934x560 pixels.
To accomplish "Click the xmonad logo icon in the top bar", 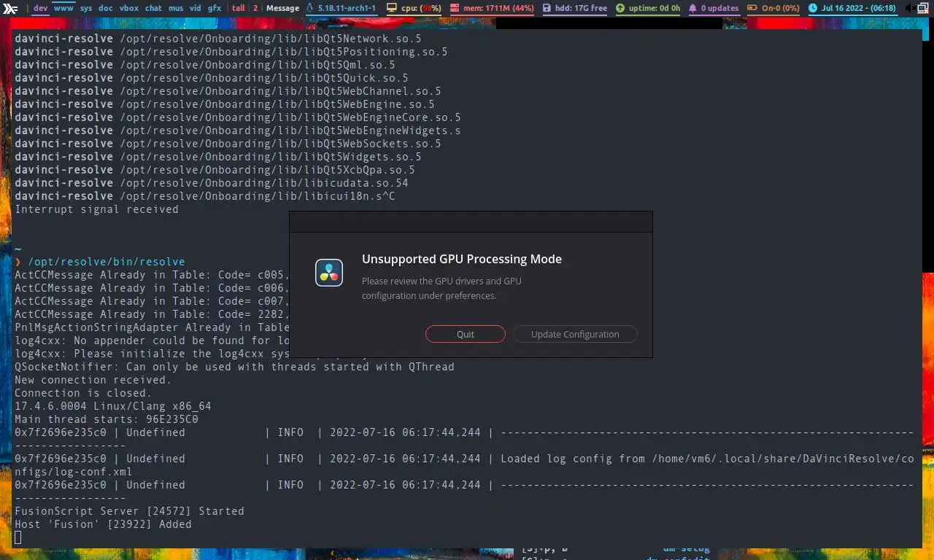I will click(x=10, y=8).
